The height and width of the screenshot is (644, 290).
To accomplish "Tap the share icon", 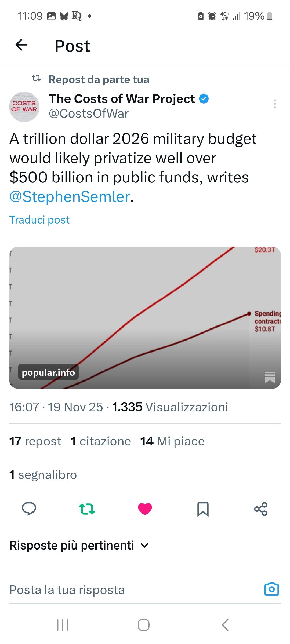I will pyautogui.click(x=261, y=509).
